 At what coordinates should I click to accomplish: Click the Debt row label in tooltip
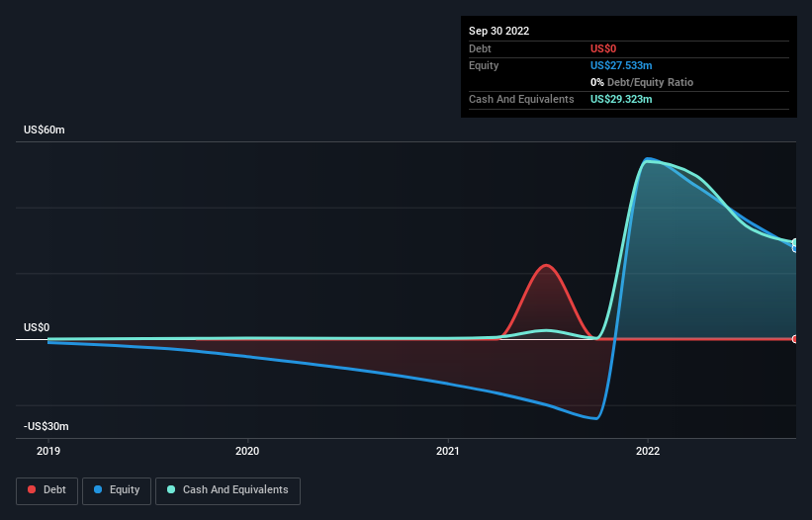coord(480,48)
